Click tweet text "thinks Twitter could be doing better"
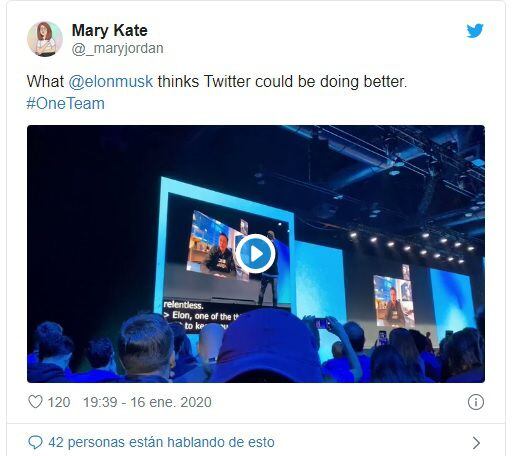 pyautogui.click(x=281, y=82)
